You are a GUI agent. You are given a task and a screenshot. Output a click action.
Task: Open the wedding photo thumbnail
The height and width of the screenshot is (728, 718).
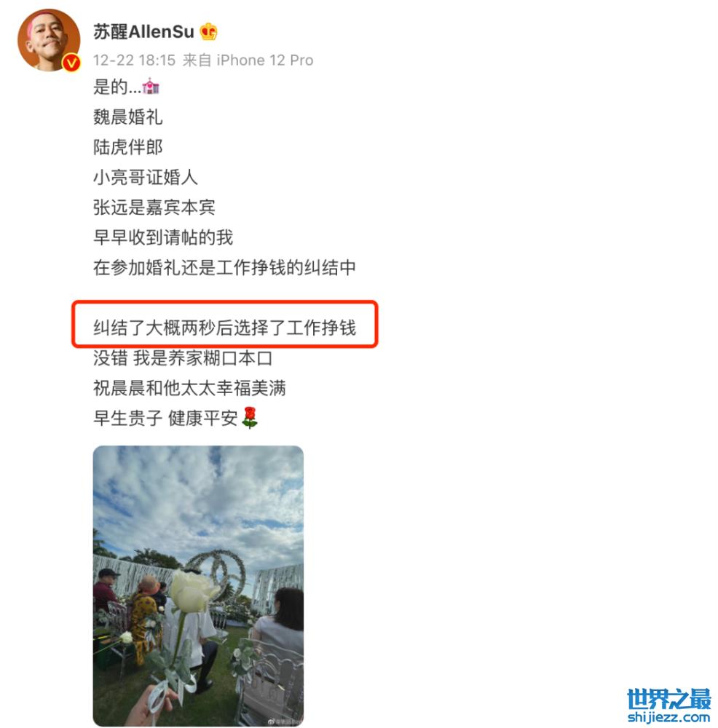point(198,586)
